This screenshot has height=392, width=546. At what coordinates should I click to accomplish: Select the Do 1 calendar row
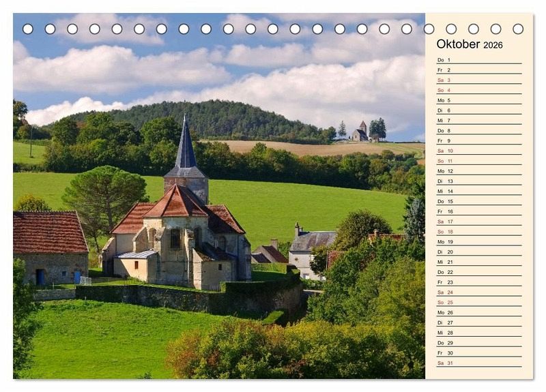coord(478,60)
